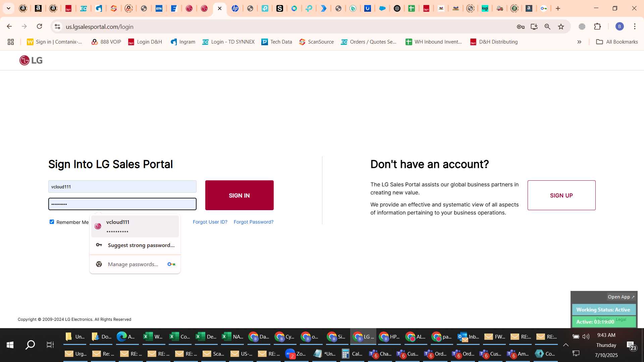Switch to the HP logo tab
The width and height of the screenshot is (644, 362).
[235, 8]
